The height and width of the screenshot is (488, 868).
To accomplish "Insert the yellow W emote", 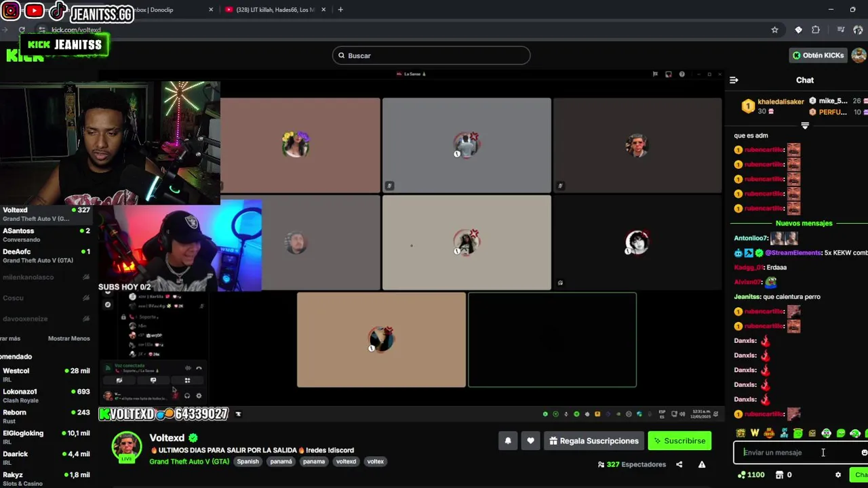I will click(755, 433).
